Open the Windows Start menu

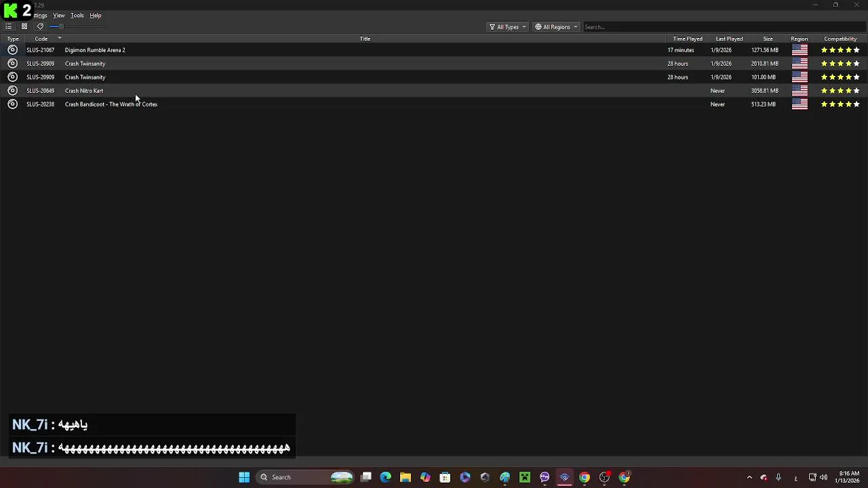244,477
